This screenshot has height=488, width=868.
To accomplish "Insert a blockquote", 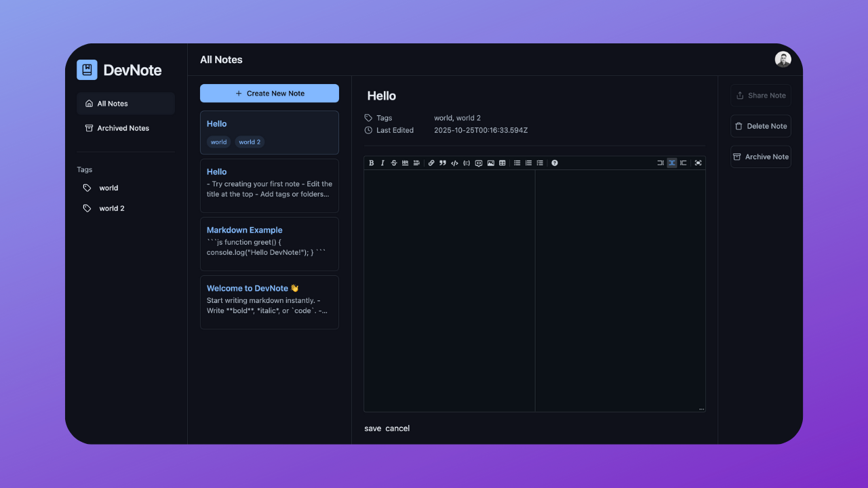I will tap(442, 163).
